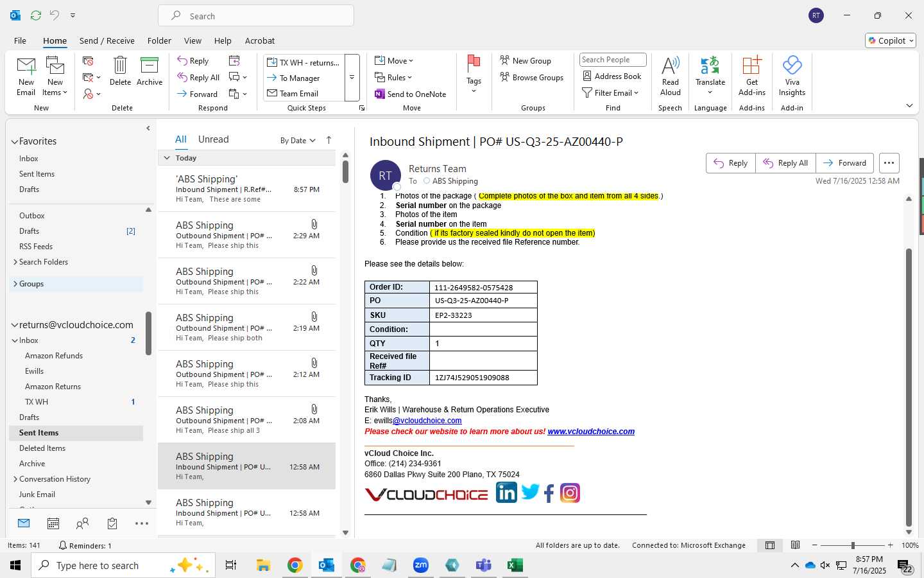
Task: Click zoom in plus button
Action: pyautogui.click(x=891, y=545)
